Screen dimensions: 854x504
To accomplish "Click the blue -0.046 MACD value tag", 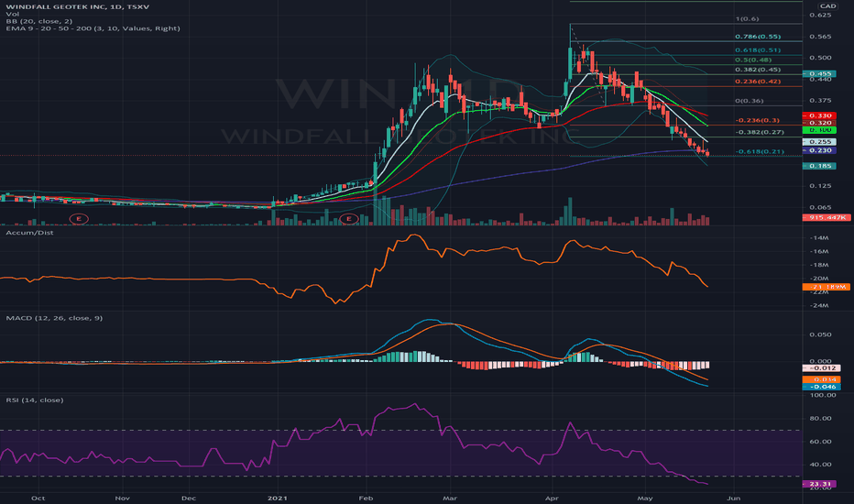I will pyautogui.click(x=821, y=387).
